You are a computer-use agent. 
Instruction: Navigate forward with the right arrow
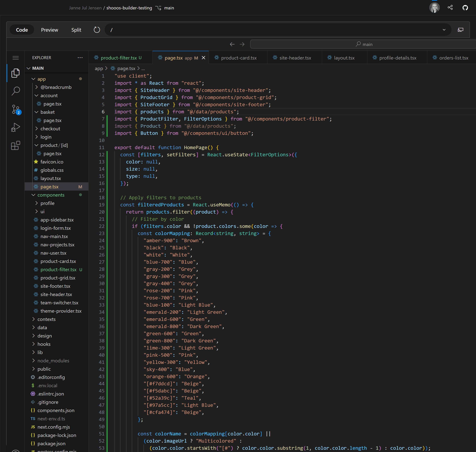tap(242, 44)
